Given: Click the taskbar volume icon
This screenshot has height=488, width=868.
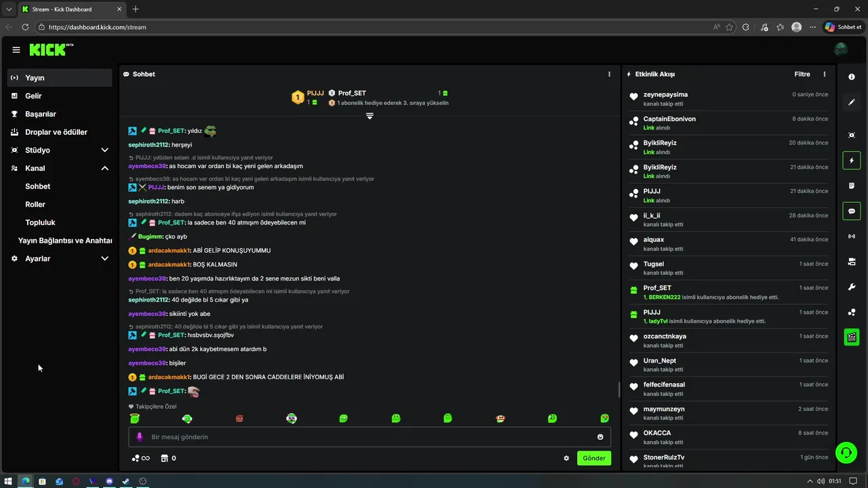Looking at the screenshot, I should tap(821, 481).
